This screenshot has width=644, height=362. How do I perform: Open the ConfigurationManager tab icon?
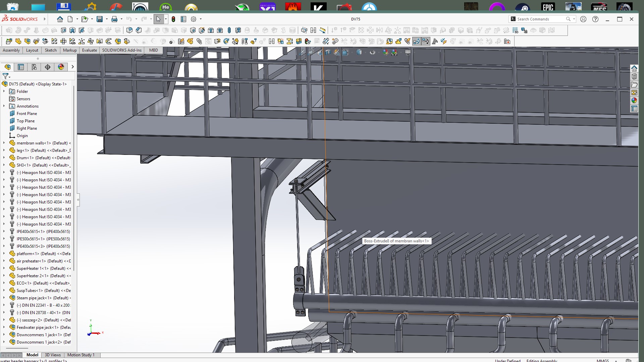34,67
